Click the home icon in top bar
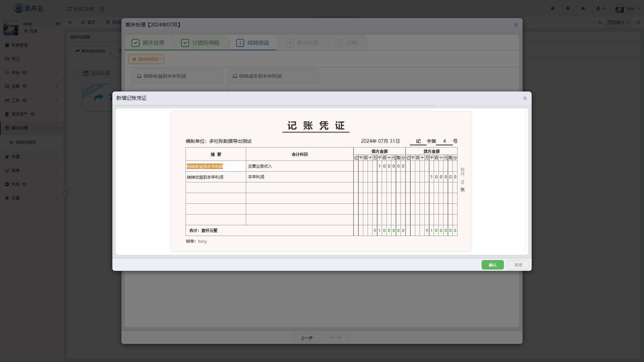Image resolution: width=644 pixels, height=362 pixels. pos(583,8)
